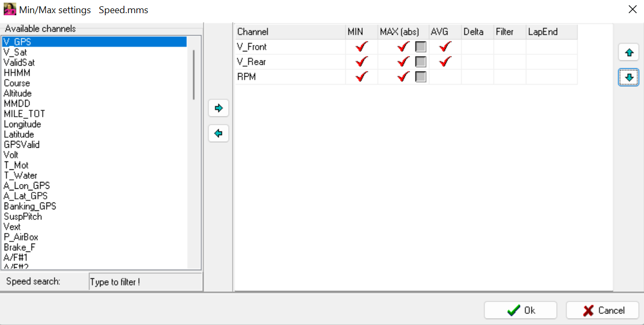Move selected channel up with arrow
Viewport: 644px width, 325px height.
pos(628,53)
